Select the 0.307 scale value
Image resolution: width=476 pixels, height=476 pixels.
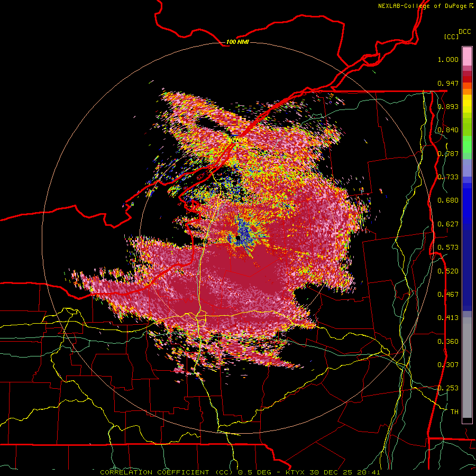coord(448,365)
